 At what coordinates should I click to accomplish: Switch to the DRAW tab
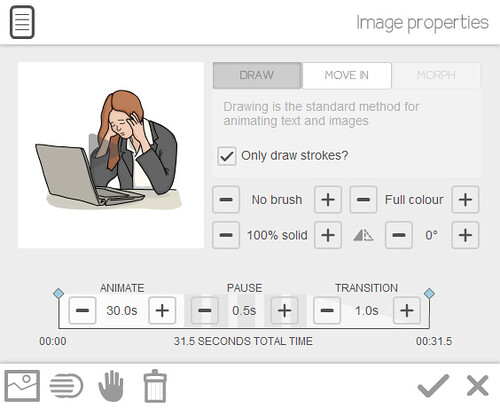point(257,75)
